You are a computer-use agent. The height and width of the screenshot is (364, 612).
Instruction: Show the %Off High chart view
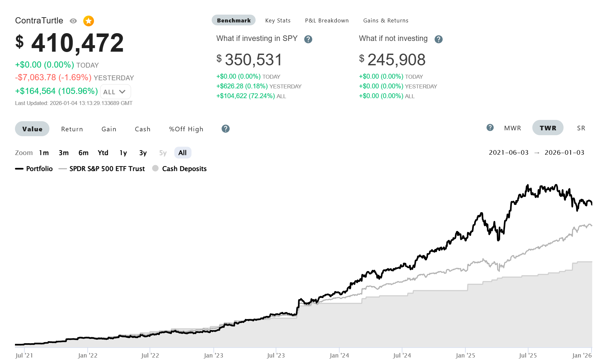(x=186, y=129)
